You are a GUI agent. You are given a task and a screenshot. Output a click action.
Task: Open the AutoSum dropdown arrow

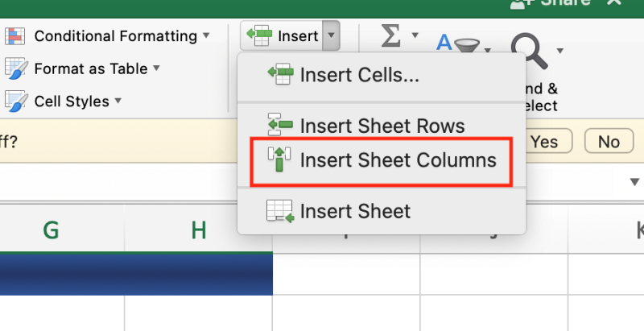(415, 35)
